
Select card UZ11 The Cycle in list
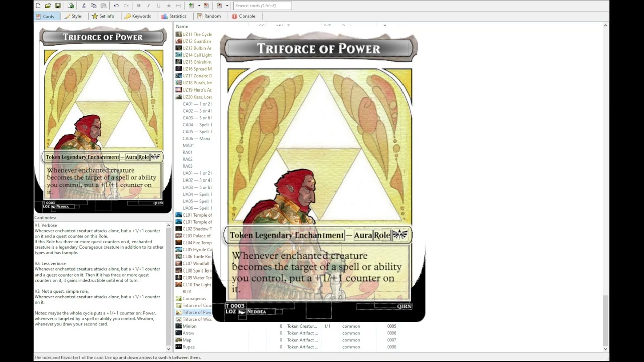click(x=194, y=34)
